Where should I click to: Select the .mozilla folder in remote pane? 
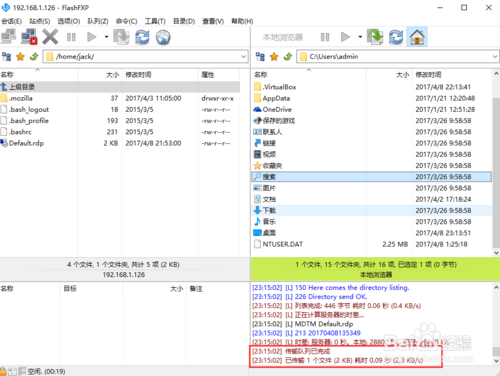[120, 98]
